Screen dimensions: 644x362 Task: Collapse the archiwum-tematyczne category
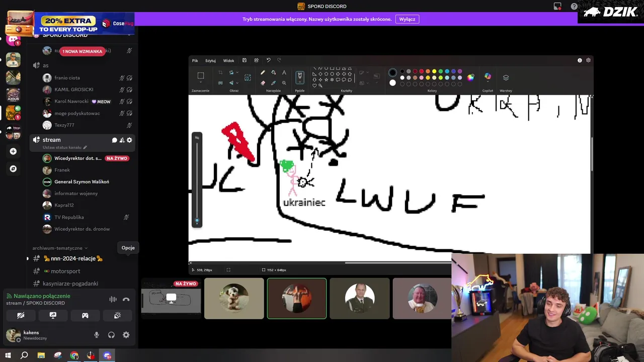point(60,248)
